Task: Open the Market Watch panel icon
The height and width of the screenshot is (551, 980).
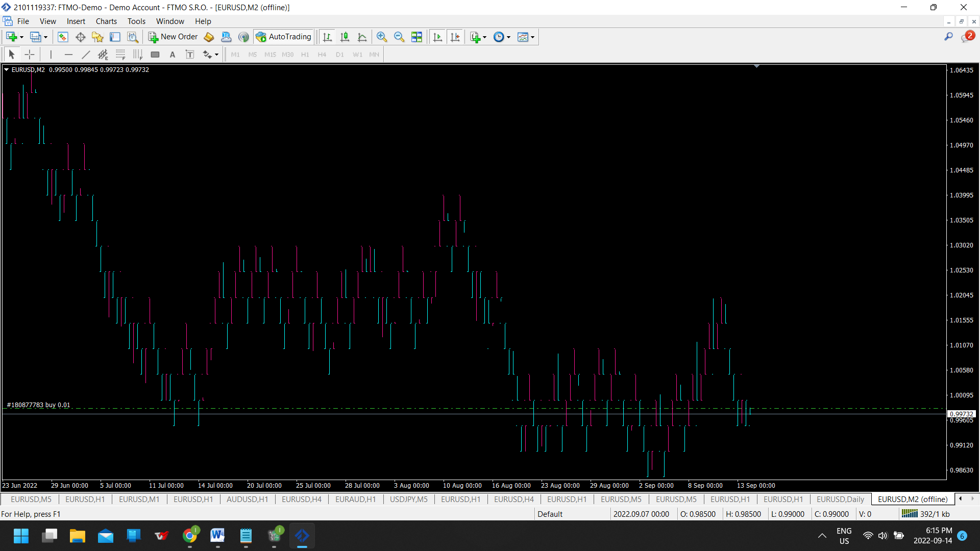Action: [x=63, y=37]
